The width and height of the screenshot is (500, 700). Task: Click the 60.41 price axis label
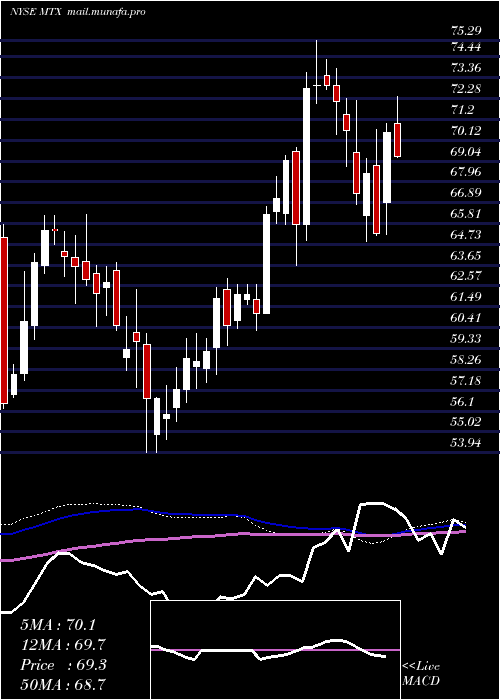click(466, 318)
